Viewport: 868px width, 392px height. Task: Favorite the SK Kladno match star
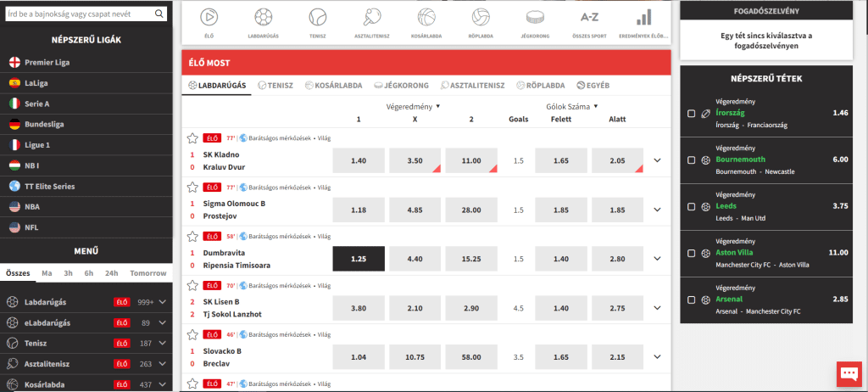point(192,138)
